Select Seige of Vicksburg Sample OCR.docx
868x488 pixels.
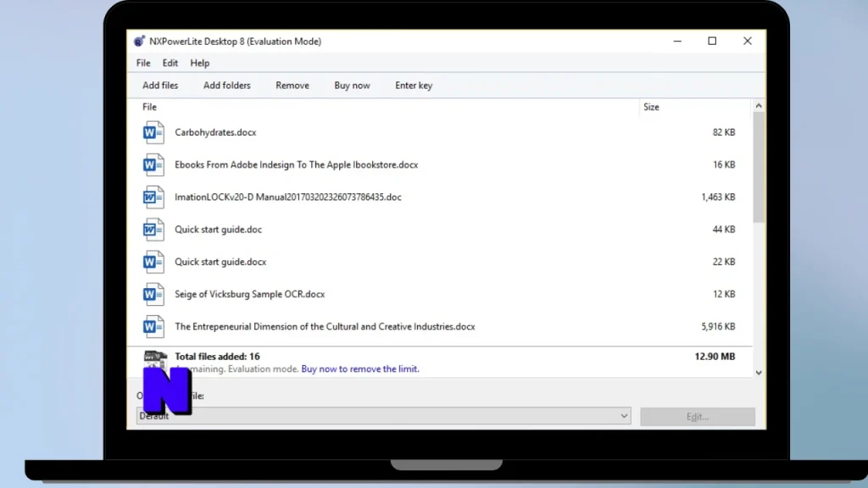coord(250,294)
